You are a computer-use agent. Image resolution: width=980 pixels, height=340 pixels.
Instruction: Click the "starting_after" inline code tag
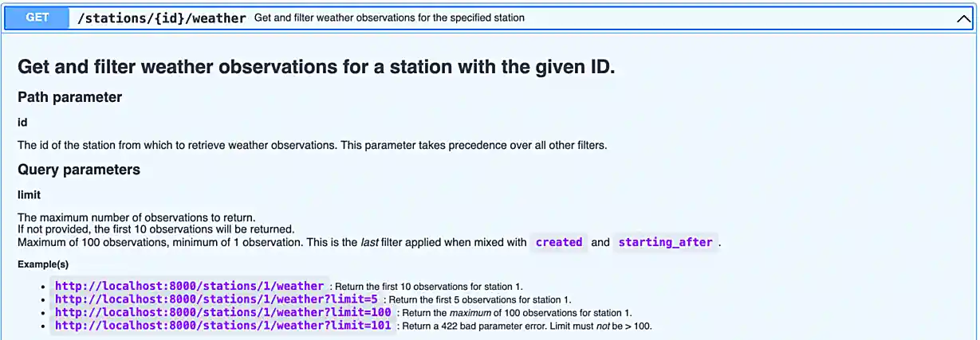tap(665, 242)
